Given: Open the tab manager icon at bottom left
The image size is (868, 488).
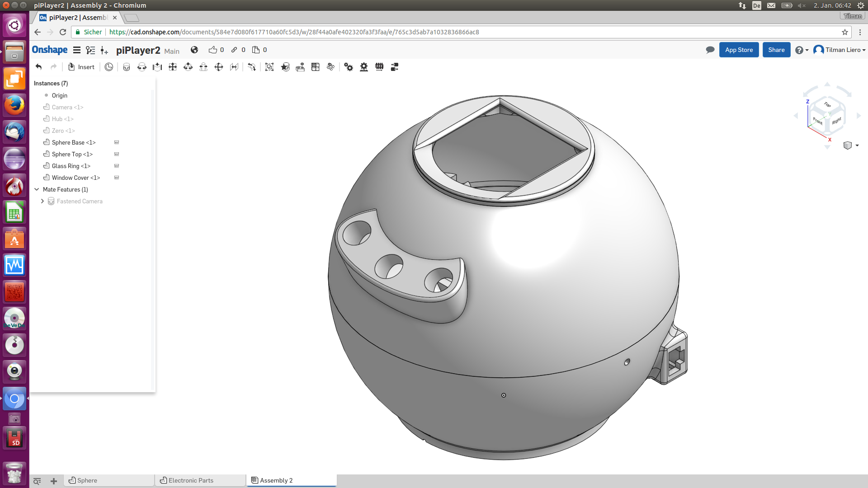Looking at the screenshot, I should click(x=37, y=481).
